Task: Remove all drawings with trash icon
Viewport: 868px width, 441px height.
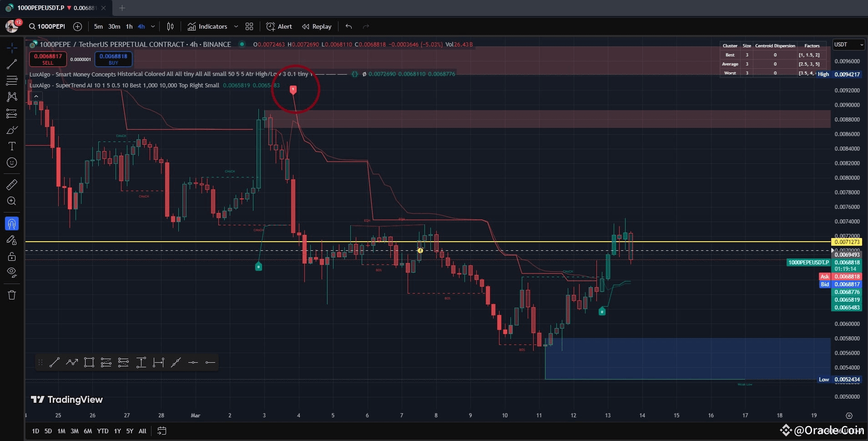Action: coord(12,295)
